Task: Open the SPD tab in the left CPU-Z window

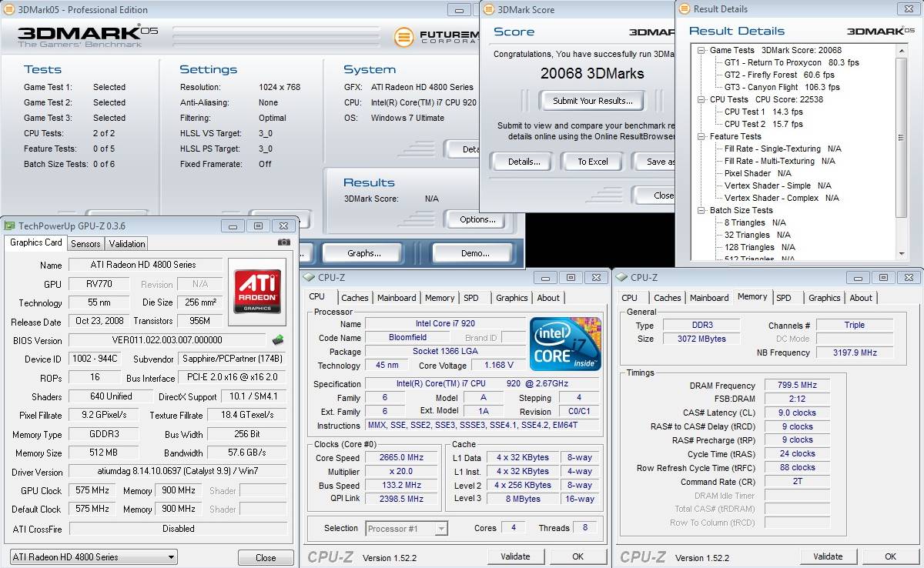Action: 471,298
